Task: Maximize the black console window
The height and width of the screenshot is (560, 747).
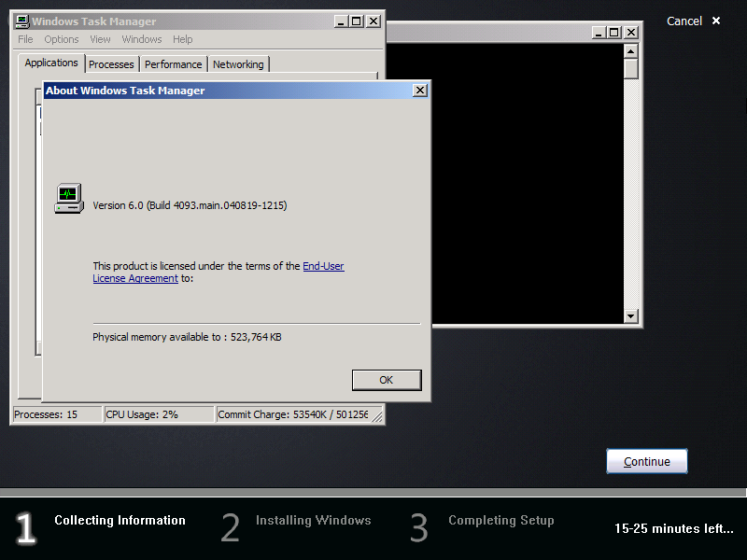Action: (614, 33)
